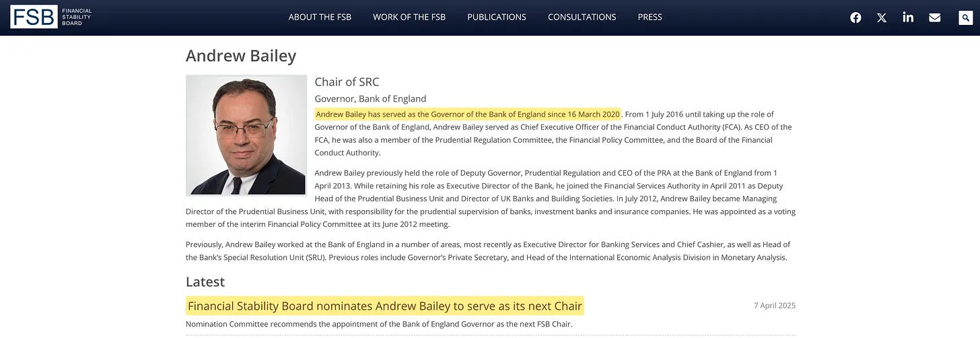Click the highlighted Governor since 16 March 2020 sentence
Image resolution: width=980 pixels, height=338 pixels.
(x=467, y=114)
